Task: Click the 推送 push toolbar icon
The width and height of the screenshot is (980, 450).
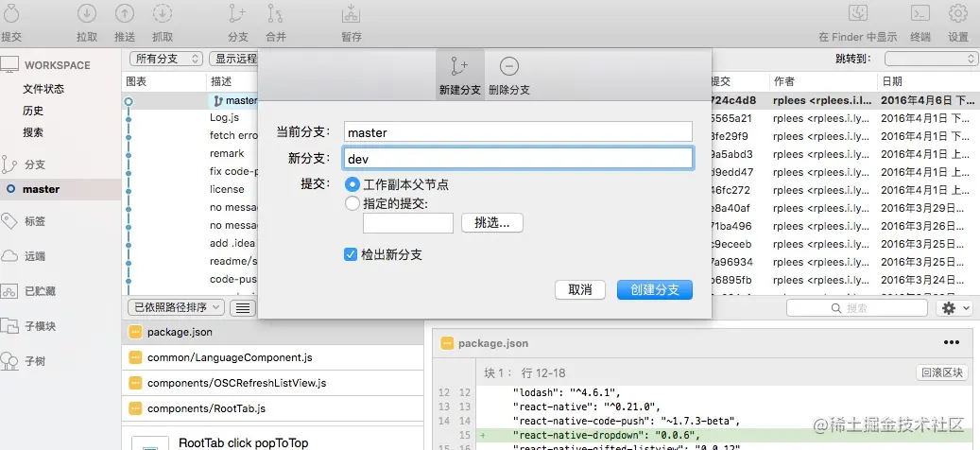Action: [x=125, y=14]
